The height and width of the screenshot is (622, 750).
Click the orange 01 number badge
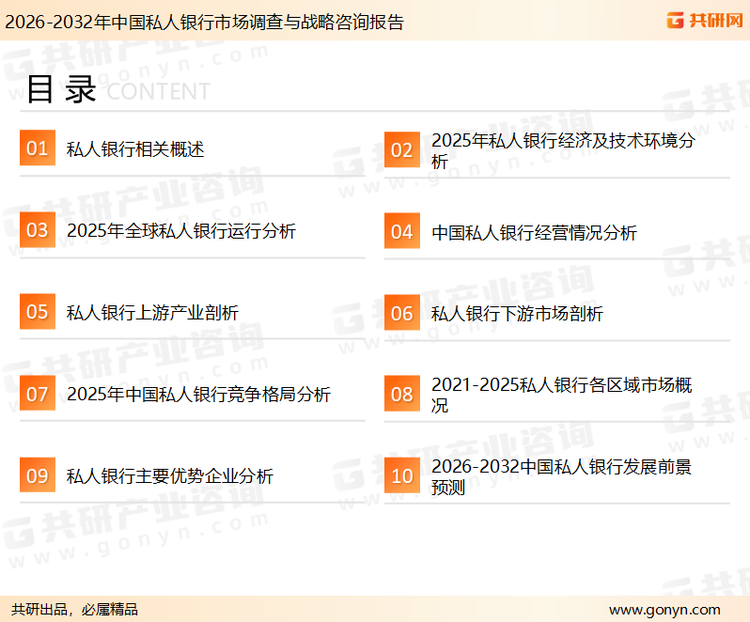click(37, 149)
